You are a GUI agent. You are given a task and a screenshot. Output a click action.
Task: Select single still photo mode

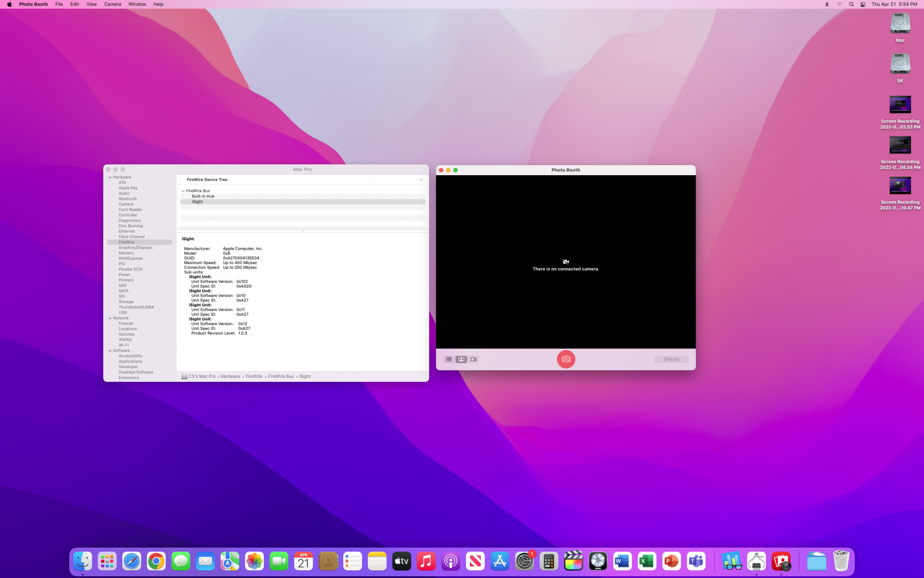(x=461, y=359)
